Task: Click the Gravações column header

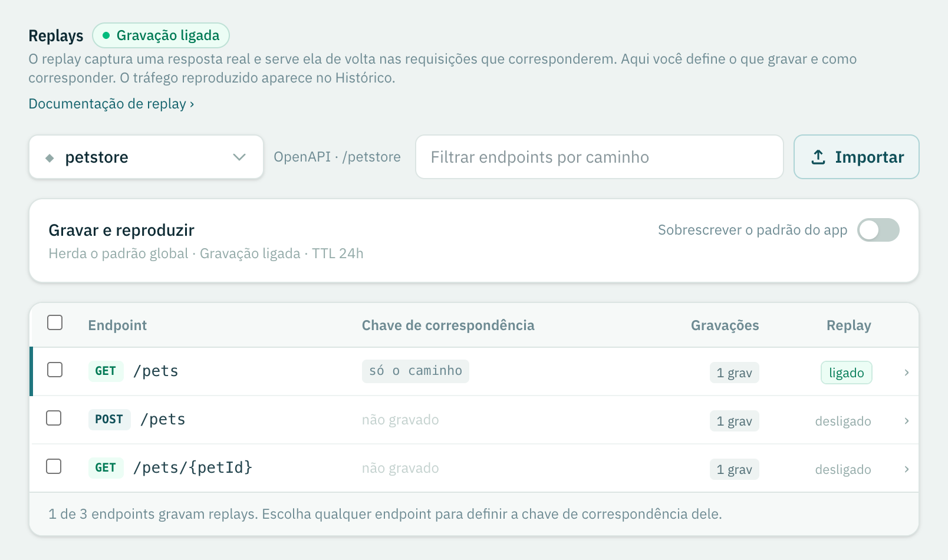Action: coord(725,325)
